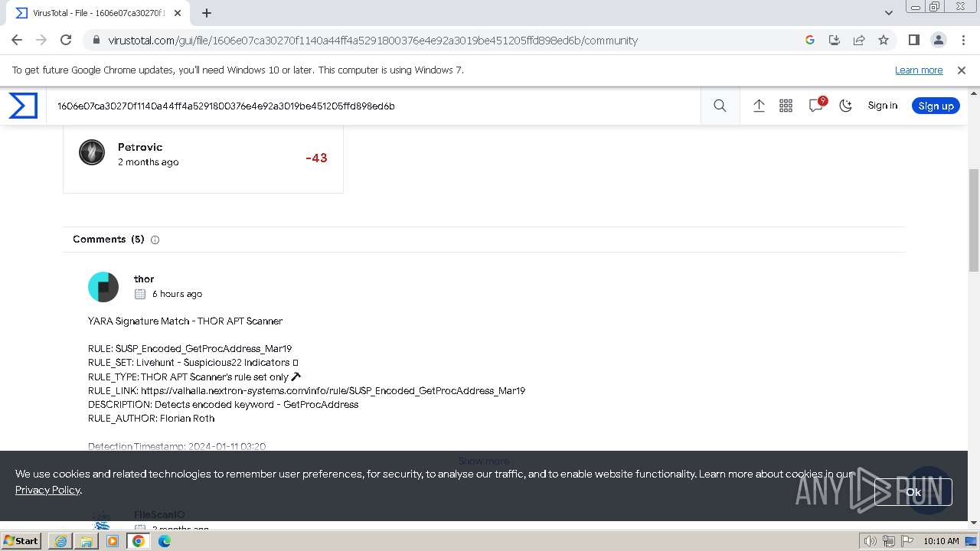Click the -43 vote score

[316, 158]
